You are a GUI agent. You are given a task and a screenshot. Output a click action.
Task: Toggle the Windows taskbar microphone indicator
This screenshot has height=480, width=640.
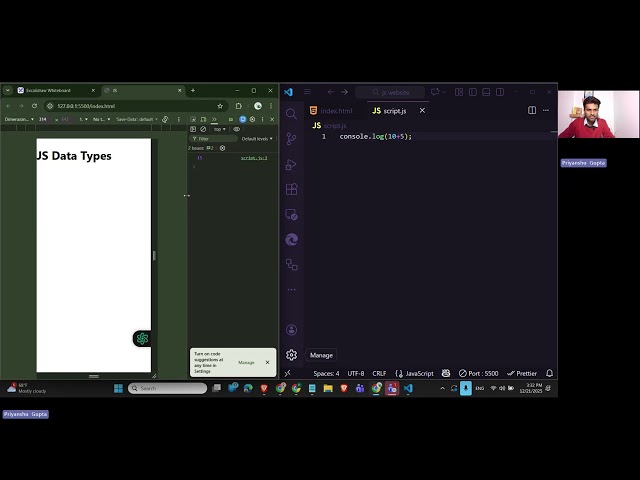(466, 388)
